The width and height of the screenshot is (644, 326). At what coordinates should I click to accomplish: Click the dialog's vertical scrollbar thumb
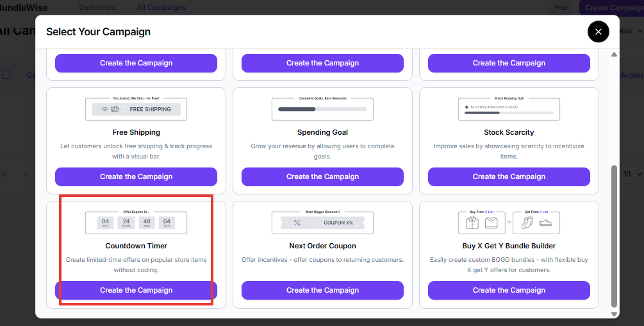pyautogui.click(x=614, y=236)
